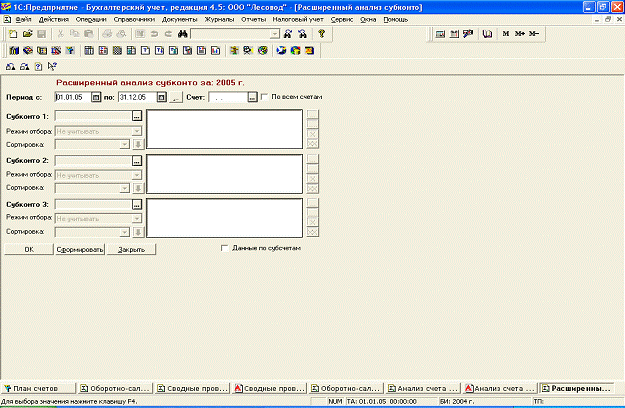Viewport: 625px width, 408px height.
Task: Open calendar picker for period start date
Action: 97,97
